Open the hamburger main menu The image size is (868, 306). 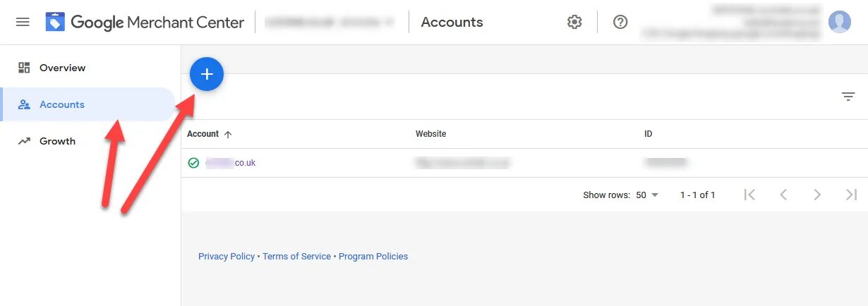[23, 22]
